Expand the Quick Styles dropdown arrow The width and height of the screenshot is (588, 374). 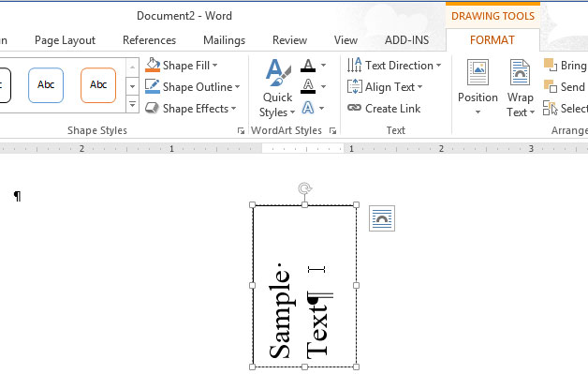click(x=292, y=112)
